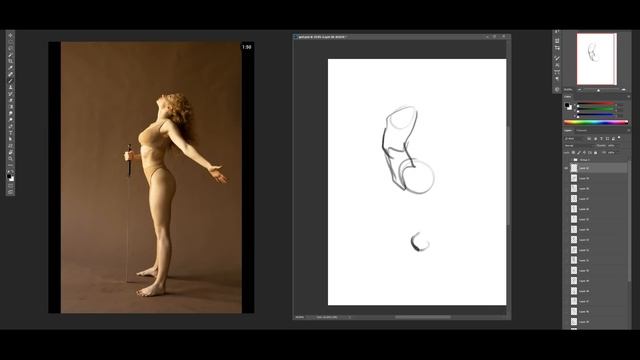Select the Type tool
This screenshot has height=360, width=640.
pos(11,133)
